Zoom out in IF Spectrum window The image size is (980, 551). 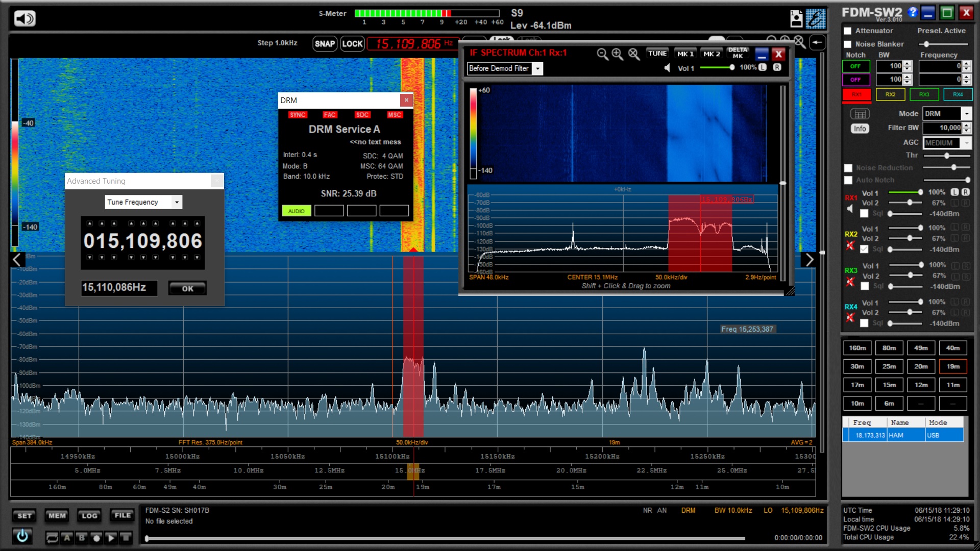(x=602, y=54)
